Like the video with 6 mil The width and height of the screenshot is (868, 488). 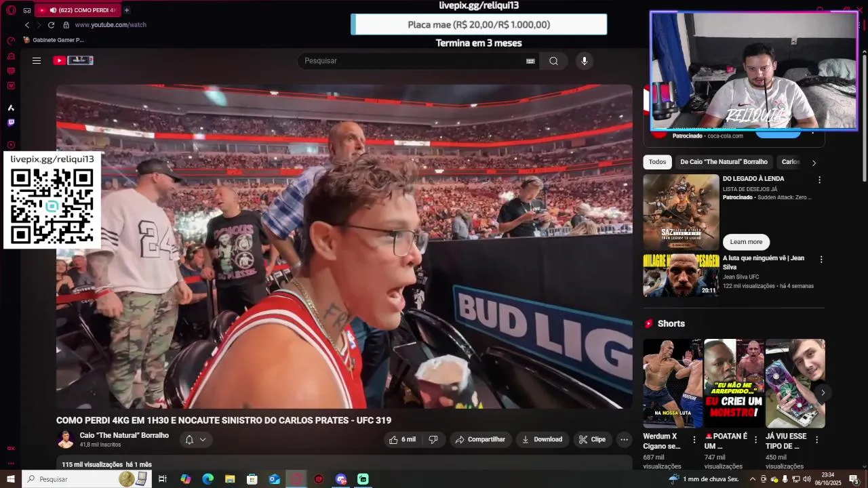point(402,439)
